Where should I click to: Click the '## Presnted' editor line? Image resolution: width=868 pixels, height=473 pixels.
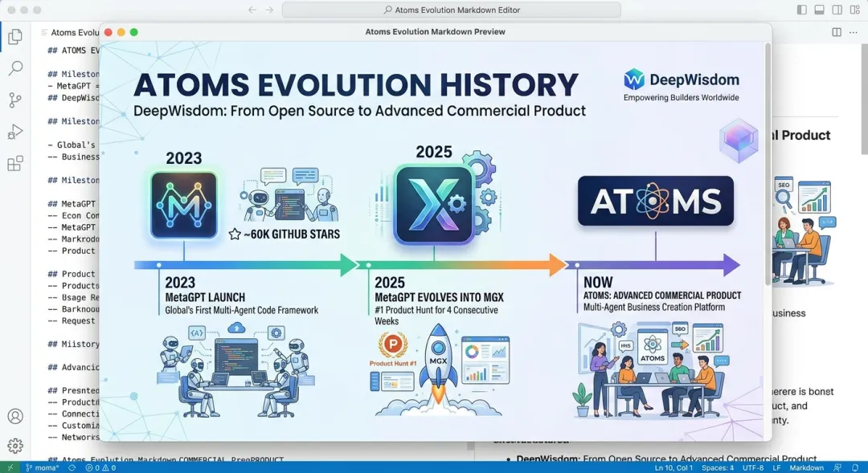74,390
